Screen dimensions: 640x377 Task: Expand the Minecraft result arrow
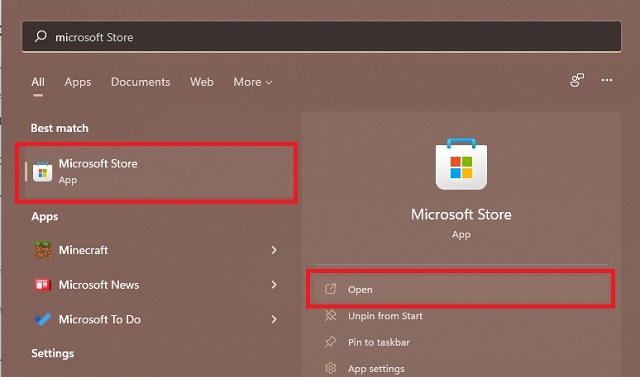tap(274, 250)
